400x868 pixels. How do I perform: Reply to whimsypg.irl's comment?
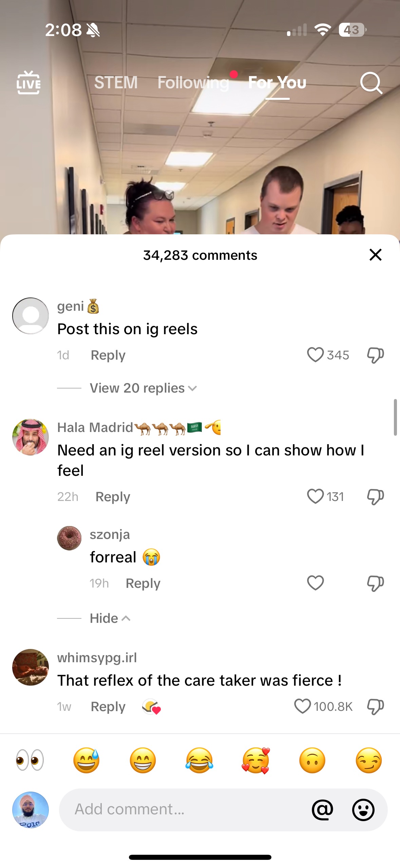pyautogui.click(x=108, y=706)
